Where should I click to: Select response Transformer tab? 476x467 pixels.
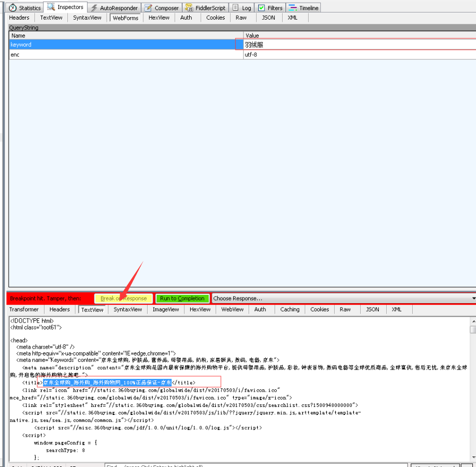[x=24, y=309]
